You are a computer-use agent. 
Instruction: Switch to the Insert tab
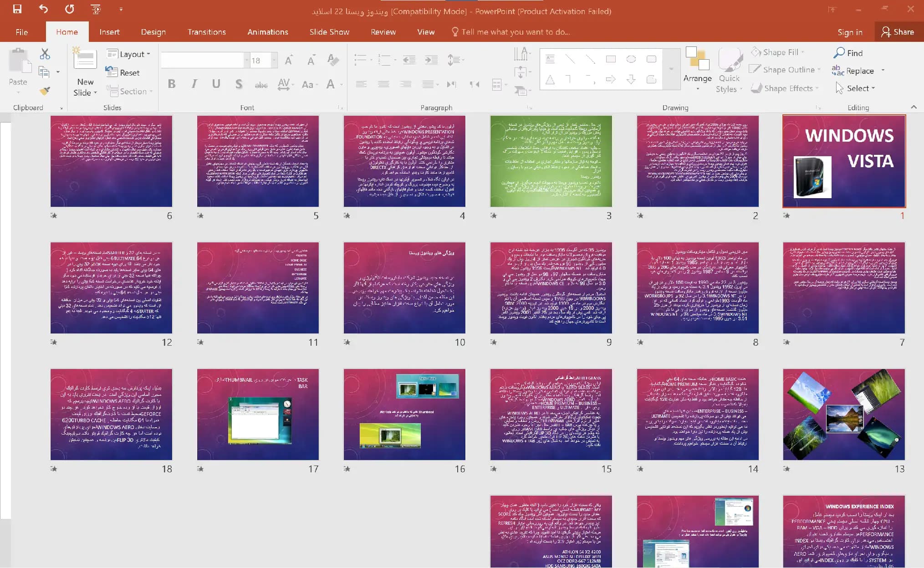(109, 32)
